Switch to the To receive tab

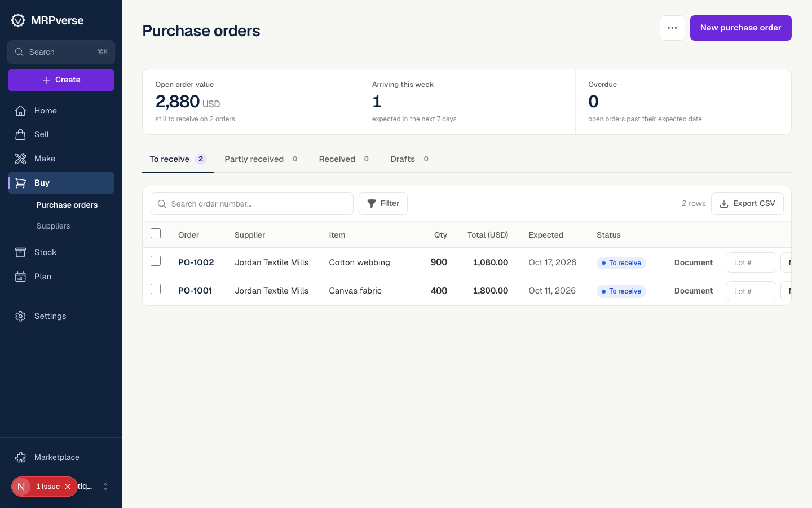pos(178,159)
